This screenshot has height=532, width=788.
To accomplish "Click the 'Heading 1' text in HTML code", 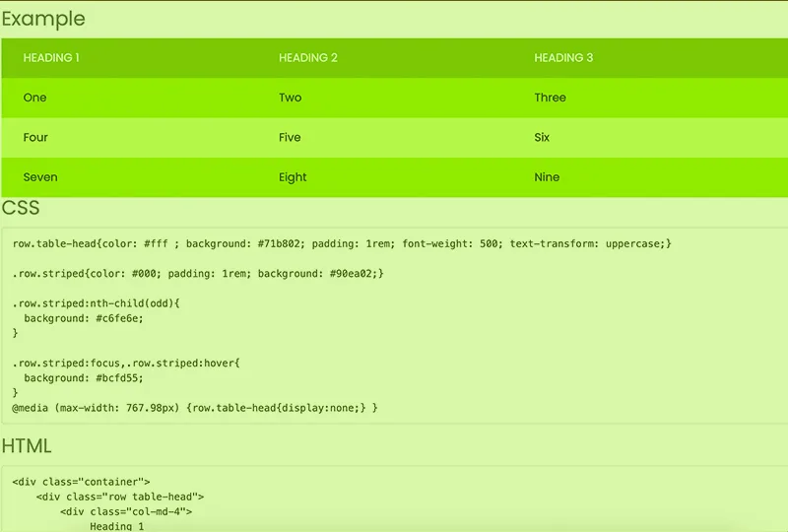I will point(116,526).
